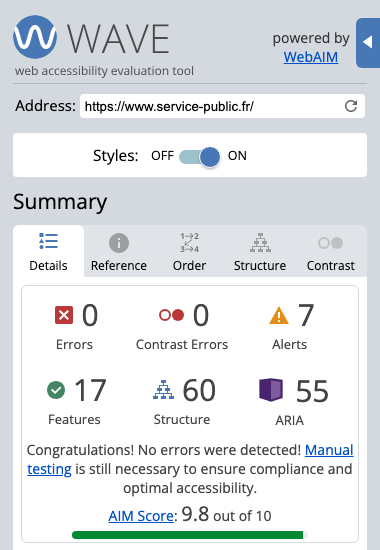The height and width of the screenshot is (550, 380).
Task: Click the purple ARIA cube icon
Action: pos(271,390)
